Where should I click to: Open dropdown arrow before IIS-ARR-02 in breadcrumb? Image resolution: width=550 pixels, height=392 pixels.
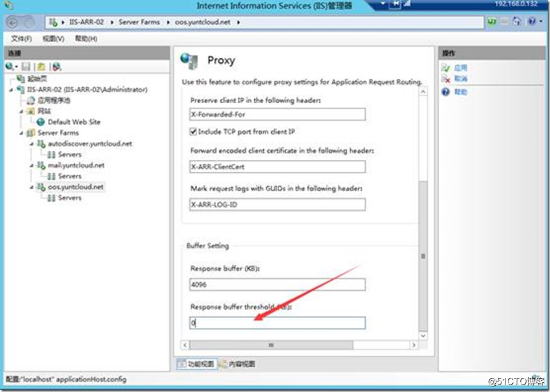click(x=63, y=22)
